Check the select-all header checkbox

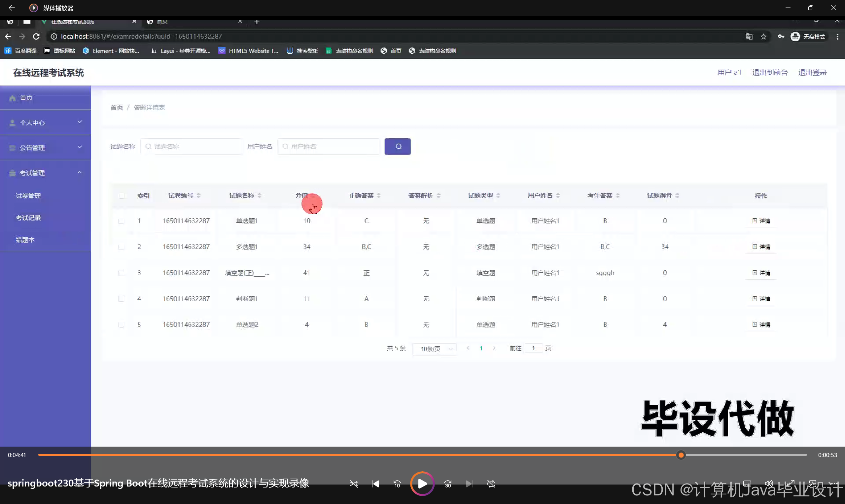(122, 196)
